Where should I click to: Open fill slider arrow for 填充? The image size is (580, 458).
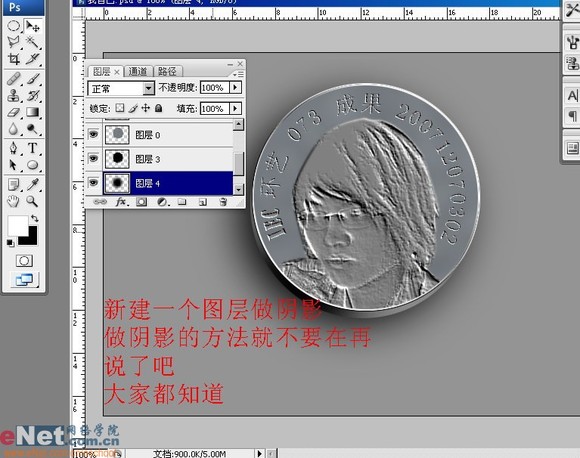[235, 108]
